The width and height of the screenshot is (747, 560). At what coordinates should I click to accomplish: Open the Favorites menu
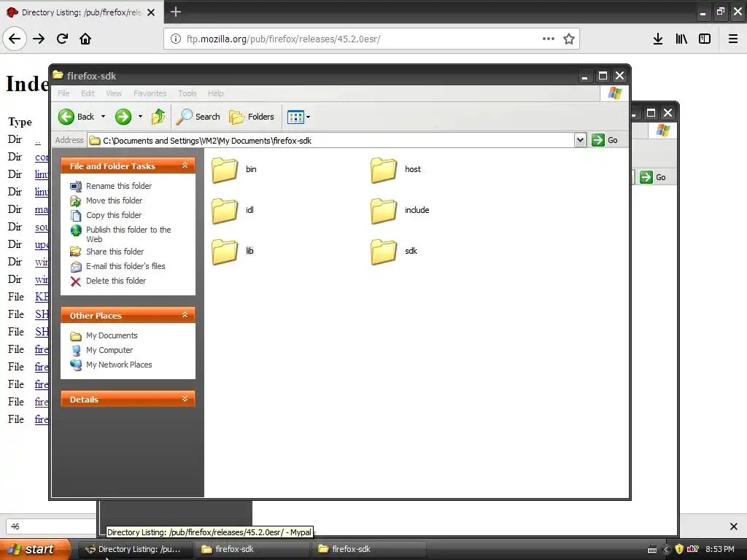coord(150,93)
